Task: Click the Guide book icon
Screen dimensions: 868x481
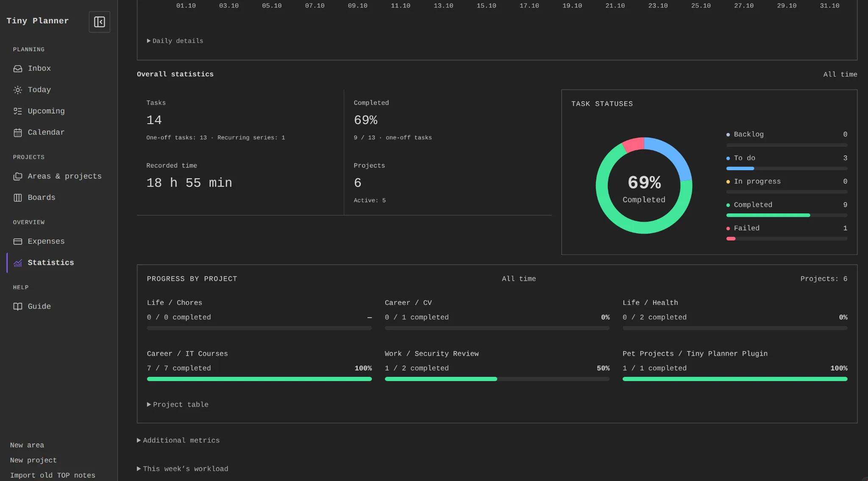Action: tap(17, 307)
